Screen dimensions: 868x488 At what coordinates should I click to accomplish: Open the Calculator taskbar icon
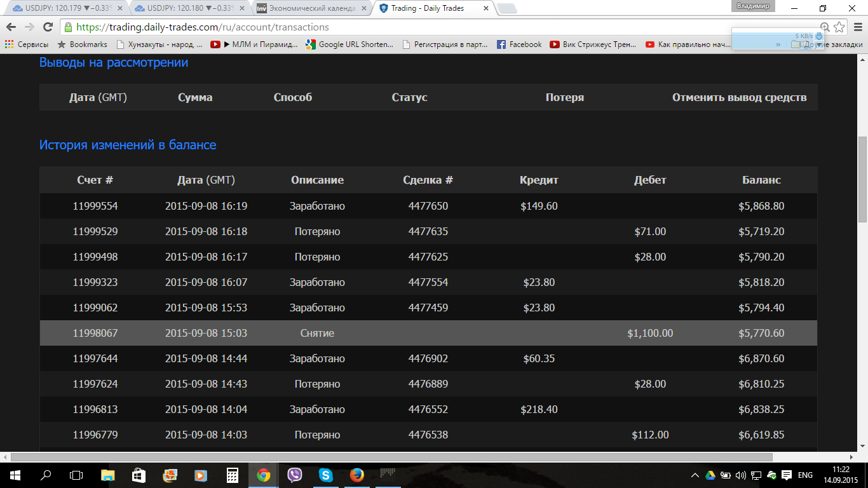tap(233, 475)
